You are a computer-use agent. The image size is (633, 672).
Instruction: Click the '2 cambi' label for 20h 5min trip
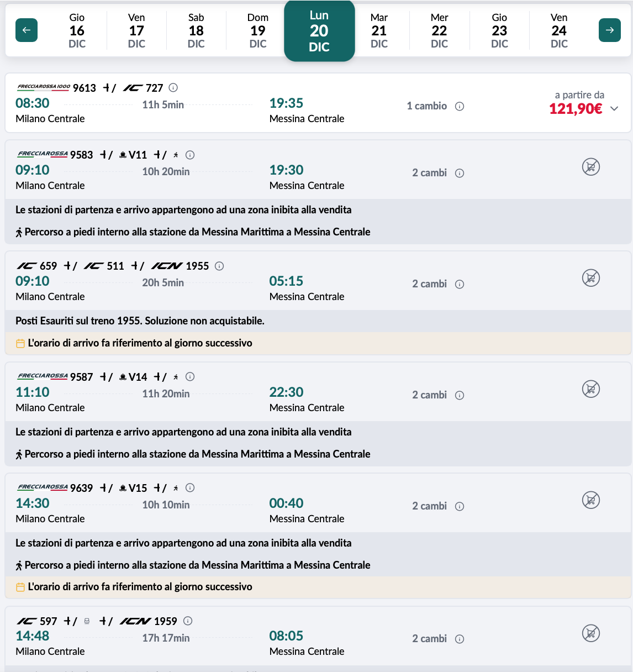(429, 283)
